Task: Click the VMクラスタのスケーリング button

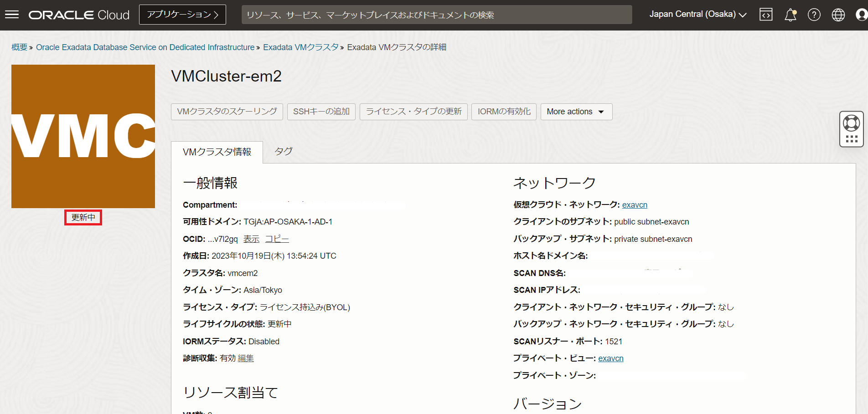Action: [227, 112]
